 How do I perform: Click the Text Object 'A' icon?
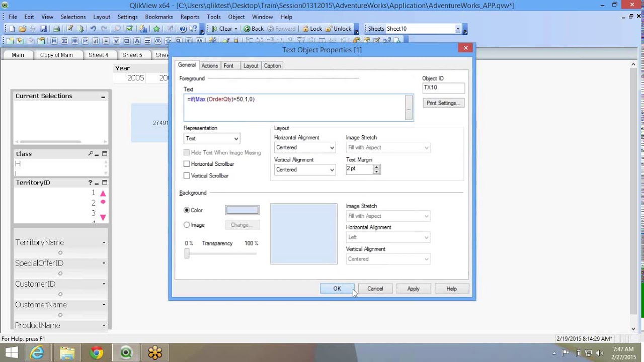pos(137,41)
